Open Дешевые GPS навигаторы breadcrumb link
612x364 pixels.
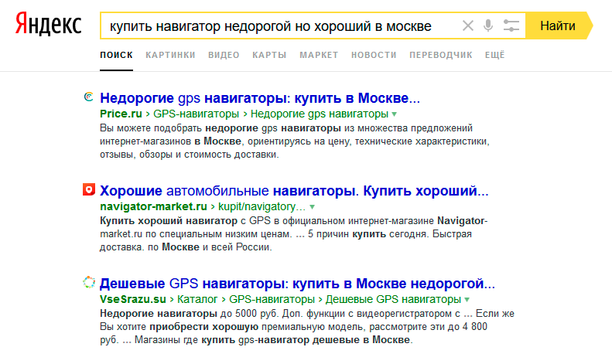393,299
